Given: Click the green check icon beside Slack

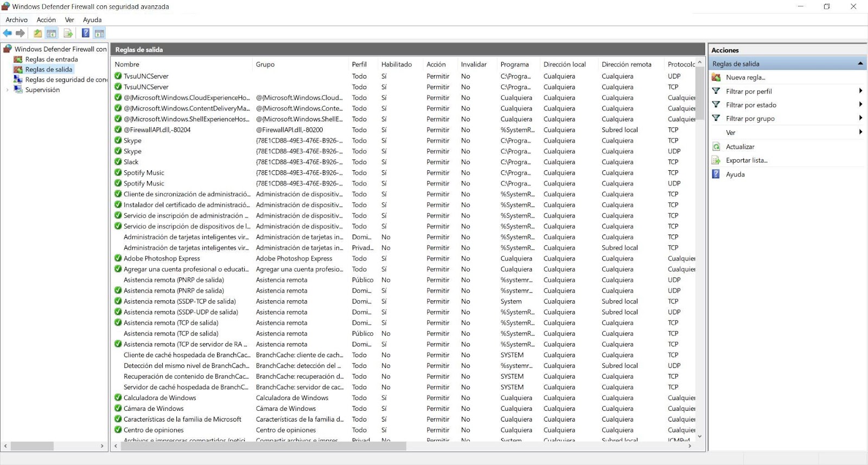Looking at the screenshot, I should click(118, 162).
